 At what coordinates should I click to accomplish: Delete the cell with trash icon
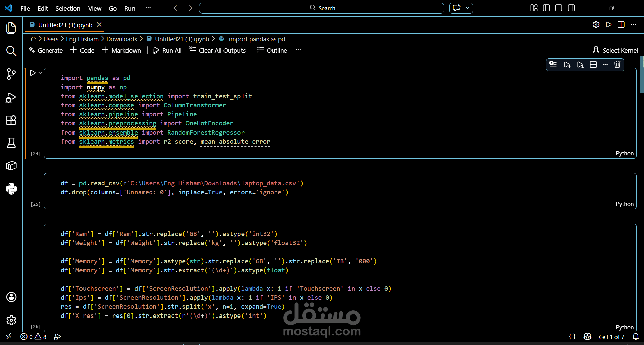(617, 65)
